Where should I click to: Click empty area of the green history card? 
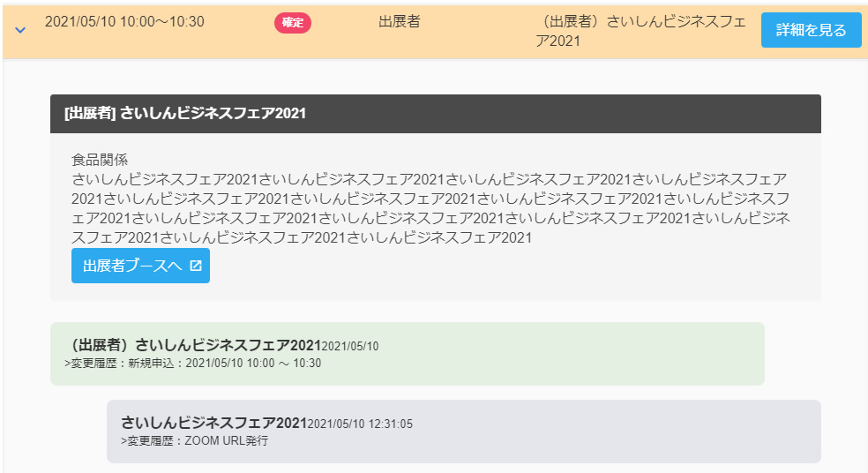click(x=573, y=354)
